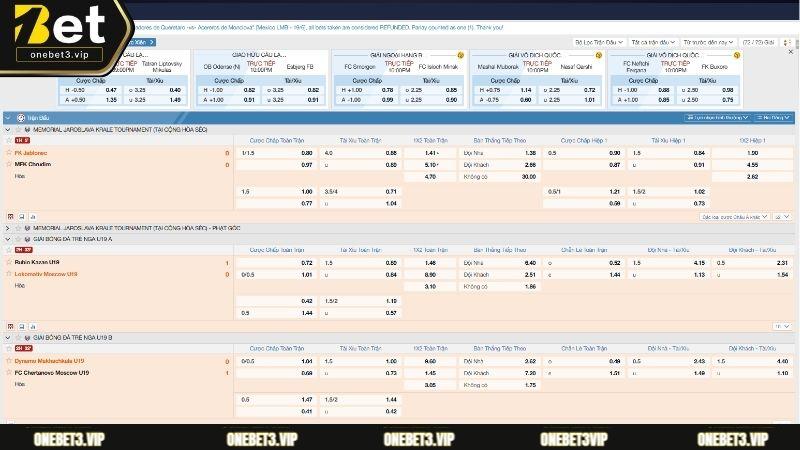The height and width of the screenshot is (450, 800).
Task: Open live stream icon under Jablonec match
Action: tap(21, 217)
